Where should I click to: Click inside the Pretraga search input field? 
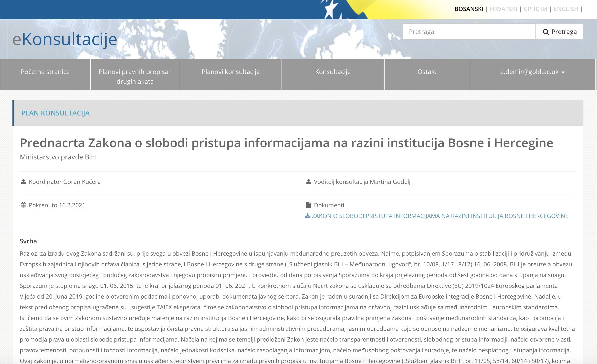(469, 31)
